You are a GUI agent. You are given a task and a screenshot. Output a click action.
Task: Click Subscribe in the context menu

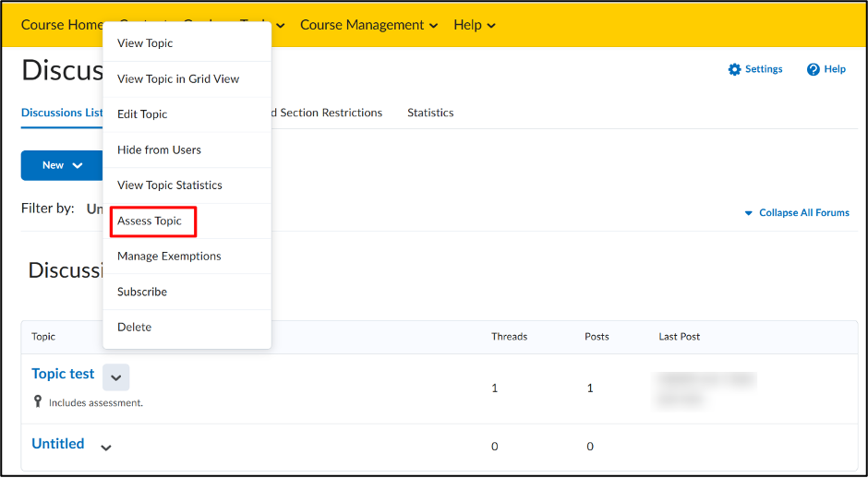tap(142, 292)
